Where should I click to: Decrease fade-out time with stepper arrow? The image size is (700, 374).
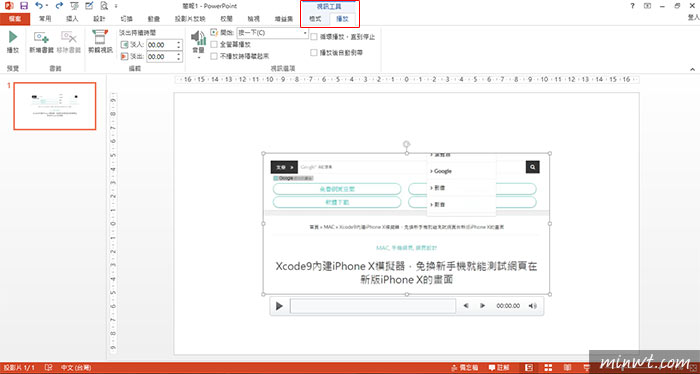tap(179, 59)
